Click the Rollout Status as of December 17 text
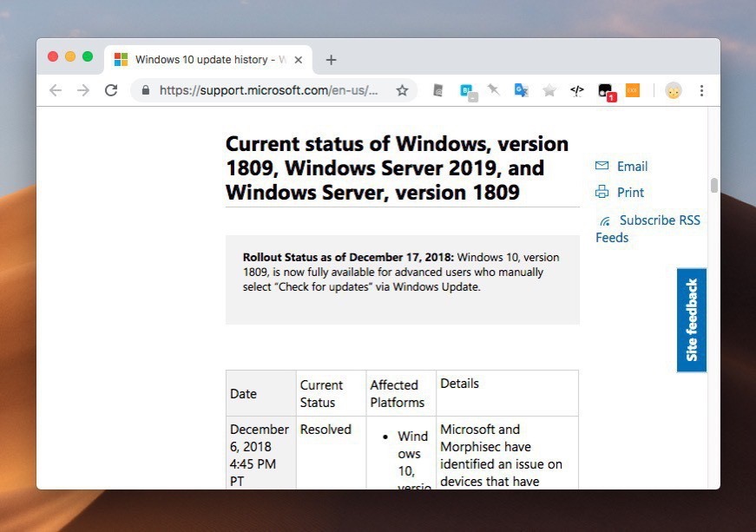Image resolution: width=756 pixels, height=532 pixels. click(348, 258)
